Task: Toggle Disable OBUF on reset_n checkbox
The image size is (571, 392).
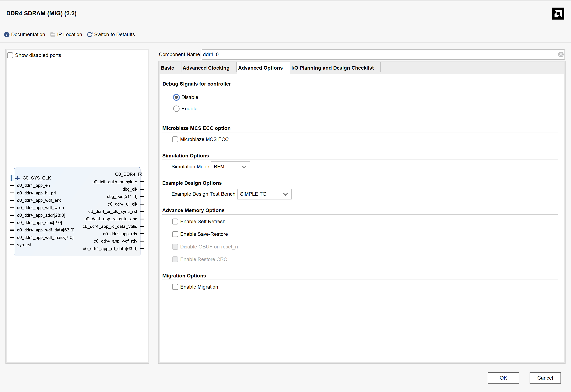Action: 175,247
